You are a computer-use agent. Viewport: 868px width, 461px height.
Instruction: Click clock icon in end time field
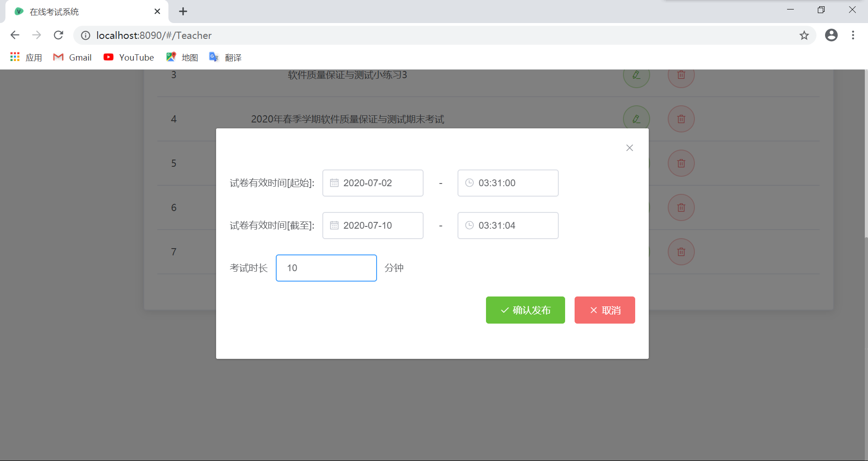[469, 226]
